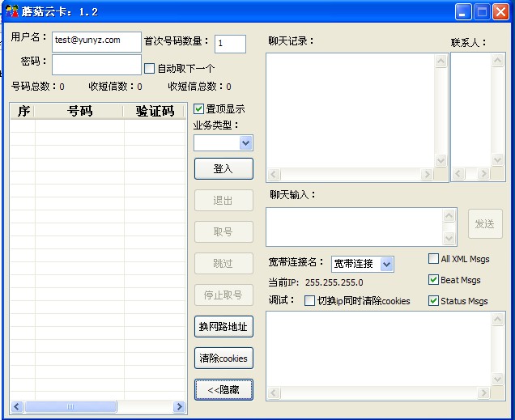Click 聊天记录 scroll down arrow
This screenshot has width=515, height=420.
(x=441, y=160)
